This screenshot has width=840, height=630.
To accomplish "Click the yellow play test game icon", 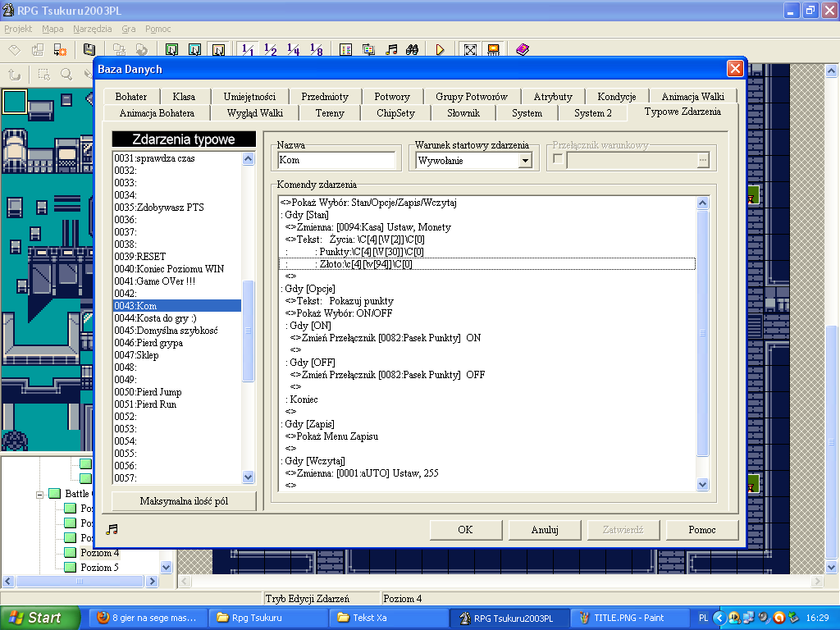I will [440, 50].
